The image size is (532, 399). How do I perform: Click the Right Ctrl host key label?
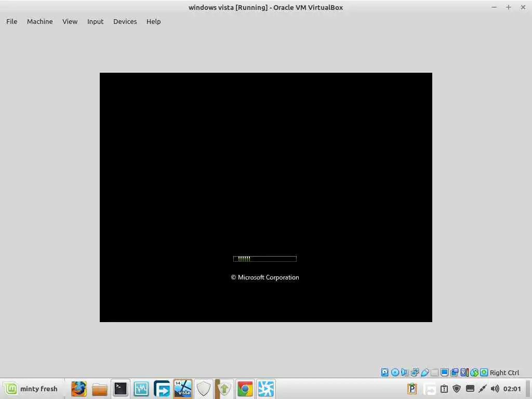click(504, 373)
